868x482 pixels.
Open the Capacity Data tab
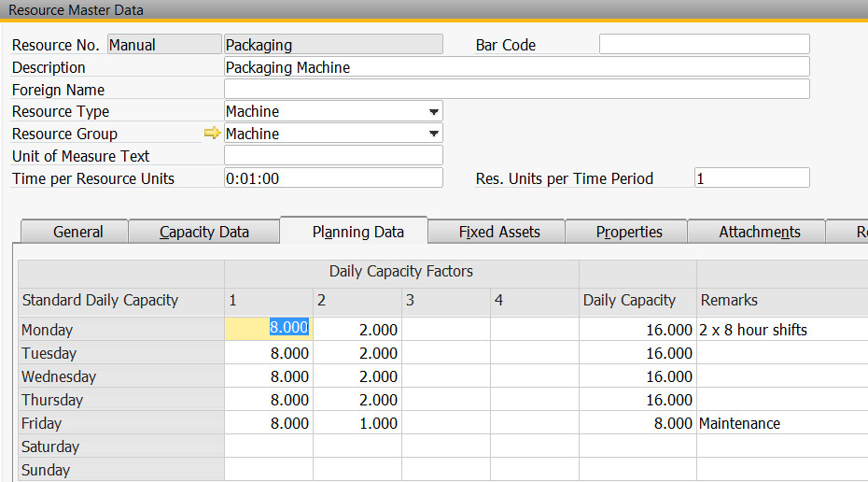click(x=203, y=232)
